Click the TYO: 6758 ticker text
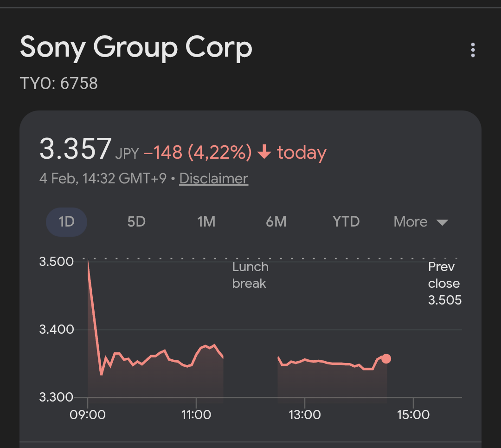This screenshot has height=448, width=501. click(x=59, y=84)
